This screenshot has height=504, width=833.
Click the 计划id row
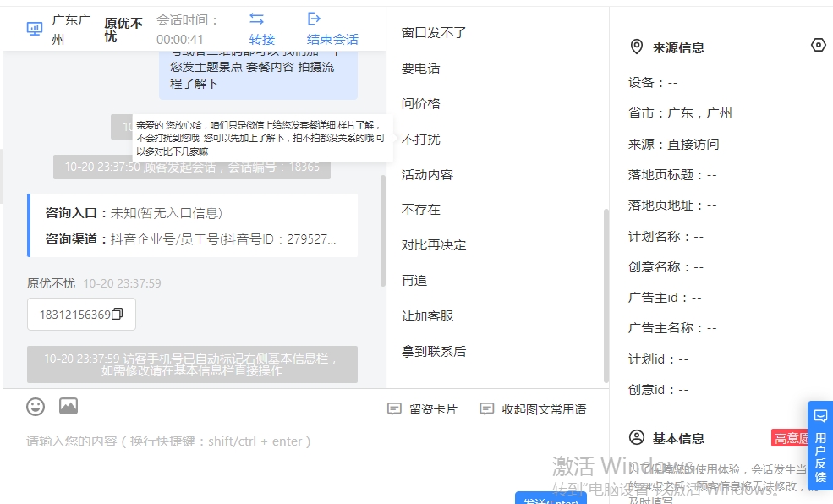point(658,359)
